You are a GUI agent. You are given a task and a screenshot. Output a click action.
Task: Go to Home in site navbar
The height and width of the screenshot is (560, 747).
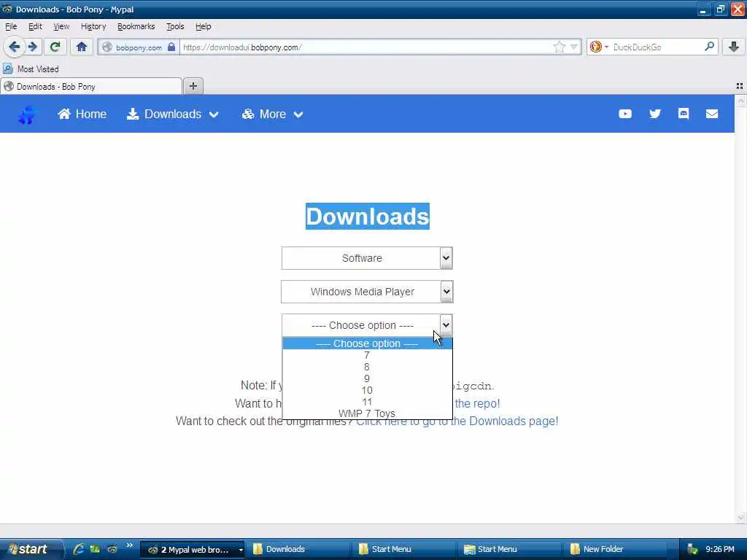tap(82, 114)
